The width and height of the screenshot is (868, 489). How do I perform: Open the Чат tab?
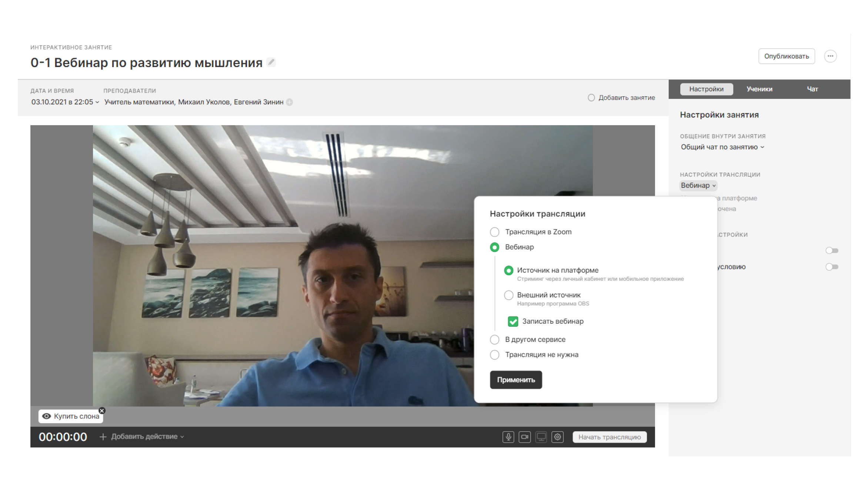point(812,89)
